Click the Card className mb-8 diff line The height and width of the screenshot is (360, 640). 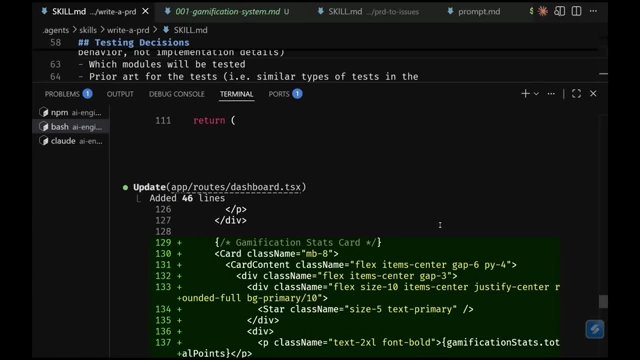276,253
